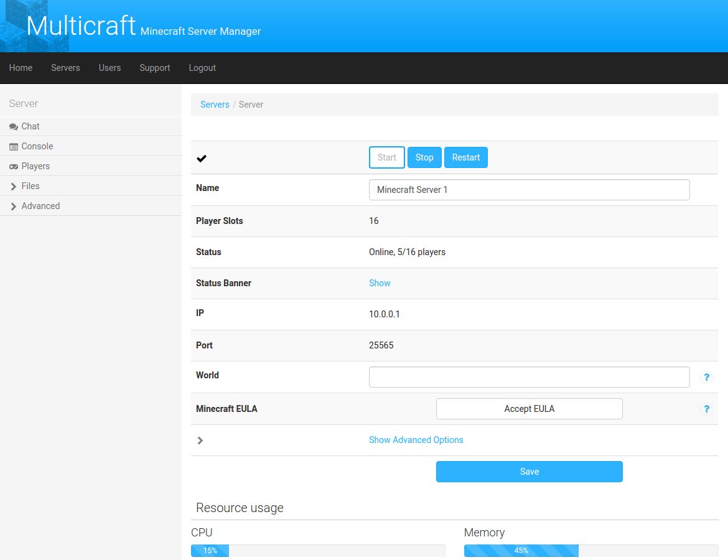Viewport: 728px width, 560px height.
Task: Open the Servers menu item
Action: click(65, 68)
